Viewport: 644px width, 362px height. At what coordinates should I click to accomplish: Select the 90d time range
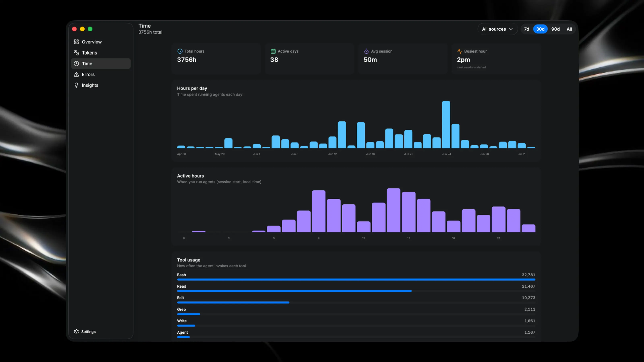point(555,29)
